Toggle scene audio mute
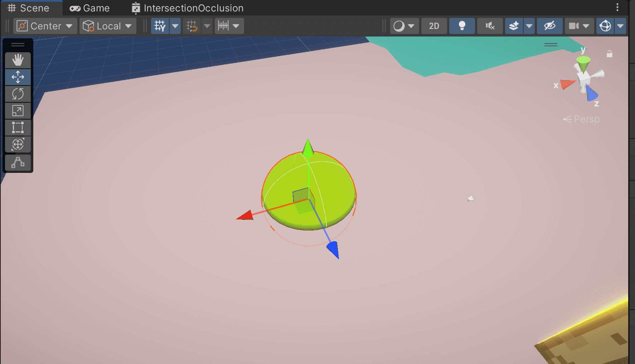This screenshot has width=635, height=364. pos(490,26)
